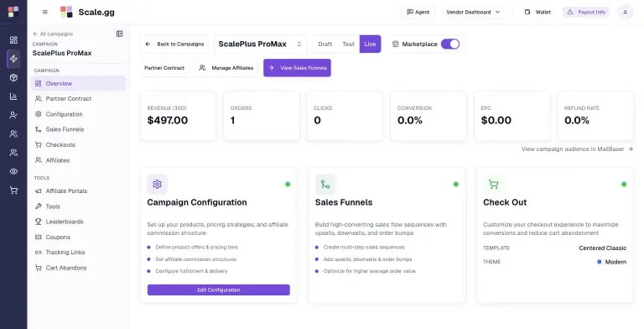Click the Clicks stat card

[345, 117]
